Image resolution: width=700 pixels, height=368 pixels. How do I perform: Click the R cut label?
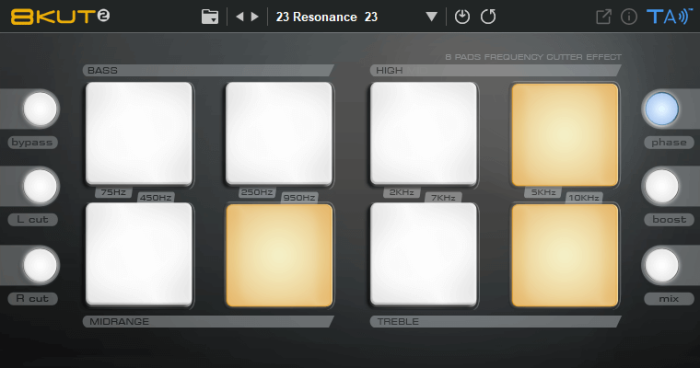32,299
